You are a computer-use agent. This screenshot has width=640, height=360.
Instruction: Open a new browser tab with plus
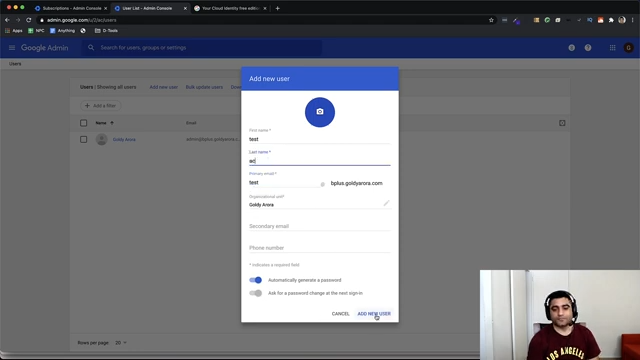(278, 8)
